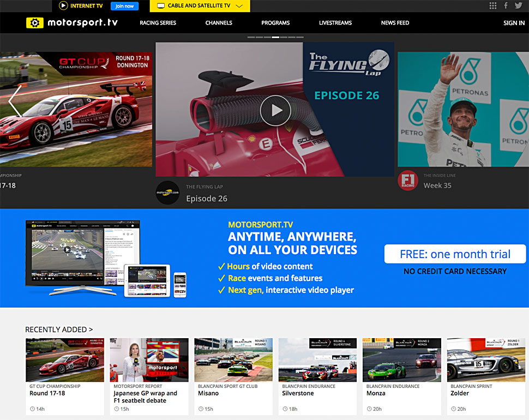Click 'THE FLYING LAP' label under carousel
This screenshot has width=529, height=420.
(205, 187)
